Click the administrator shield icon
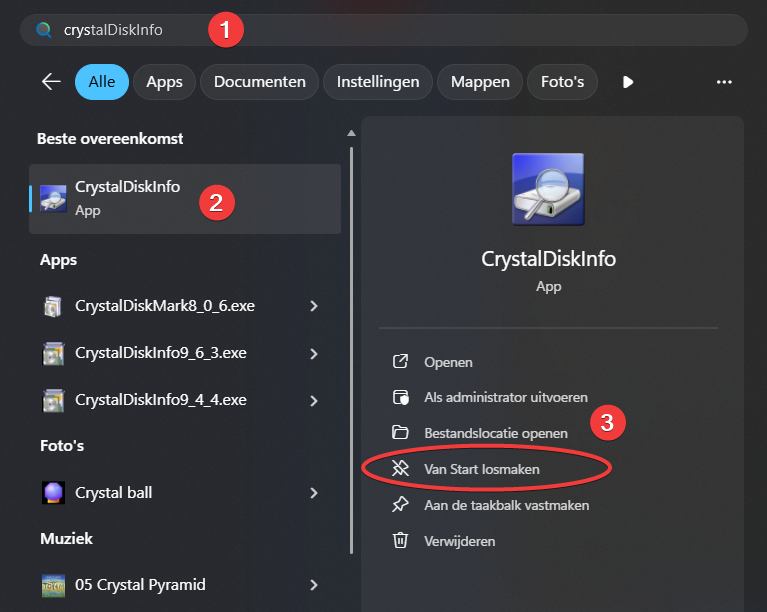 [401, 398]
